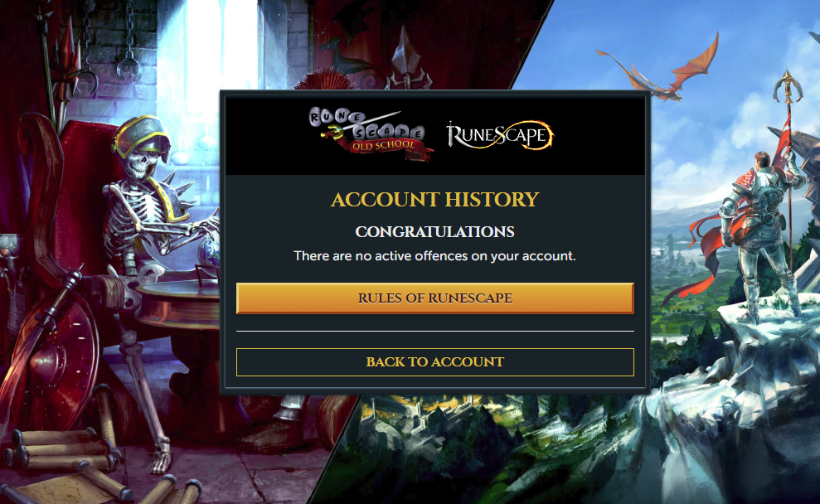Click the Congratulations subheading text
Image resolution: width=820 pixels, height=504 pixels.
pyautogui.click(x=434, y=231)
